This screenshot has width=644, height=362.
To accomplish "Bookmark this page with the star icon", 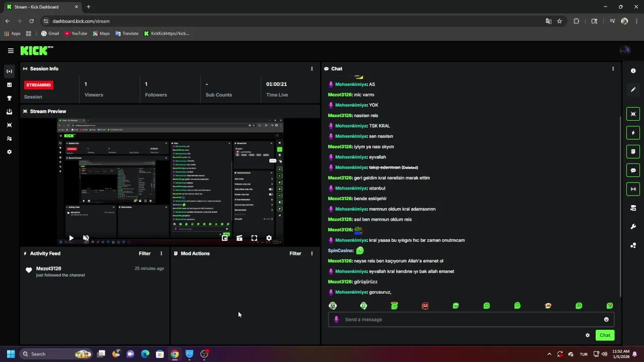I will pos(559,21).
